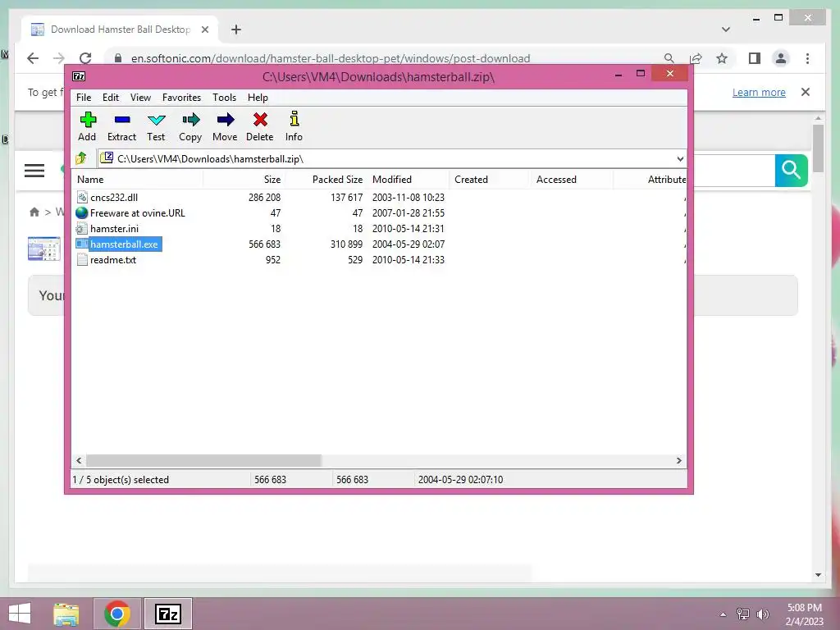Sort by the Name column header
This screenshot has width=840, height=630.
coord(137,180)
